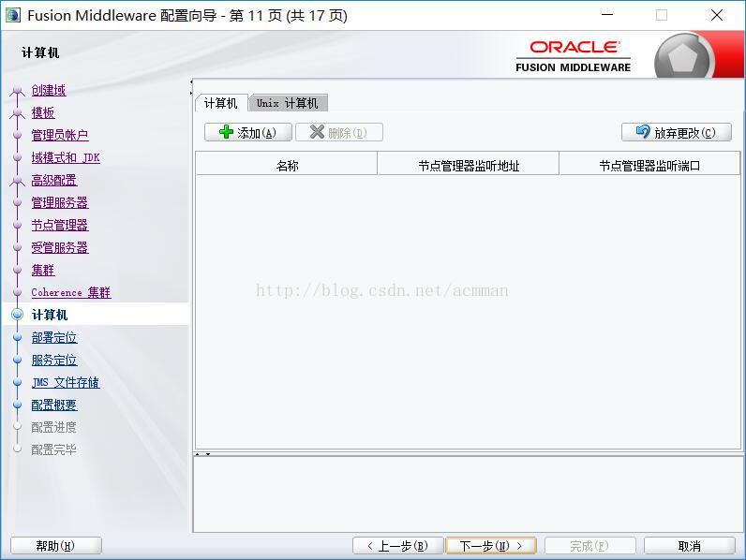
Task: Click the 名称 column header
Action: [x=287, y=166]
